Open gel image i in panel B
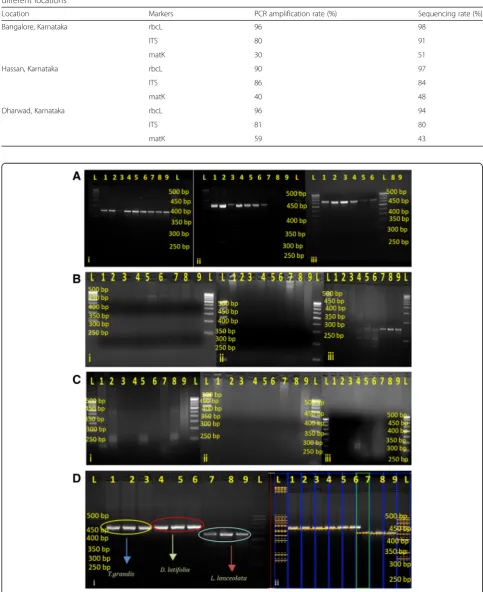Viewport: 483px width, 592px height. click(x=151, y=319)
